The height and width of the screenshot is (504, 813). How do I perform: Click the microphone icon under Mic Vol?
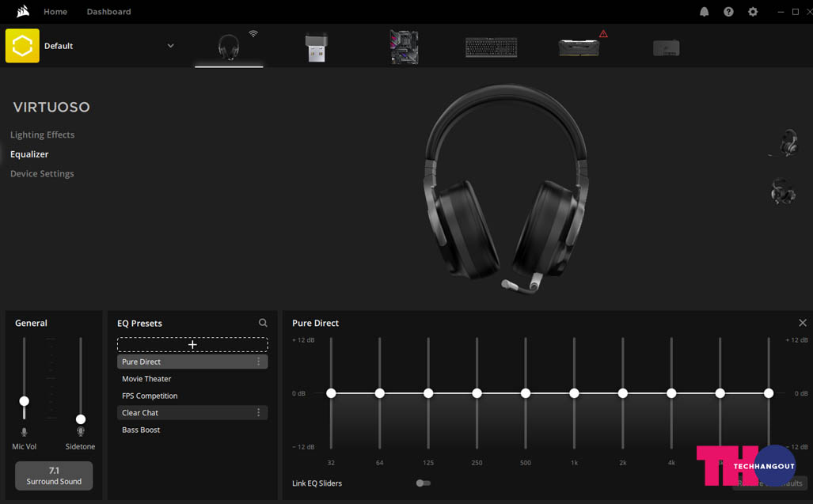coord(24,431)
